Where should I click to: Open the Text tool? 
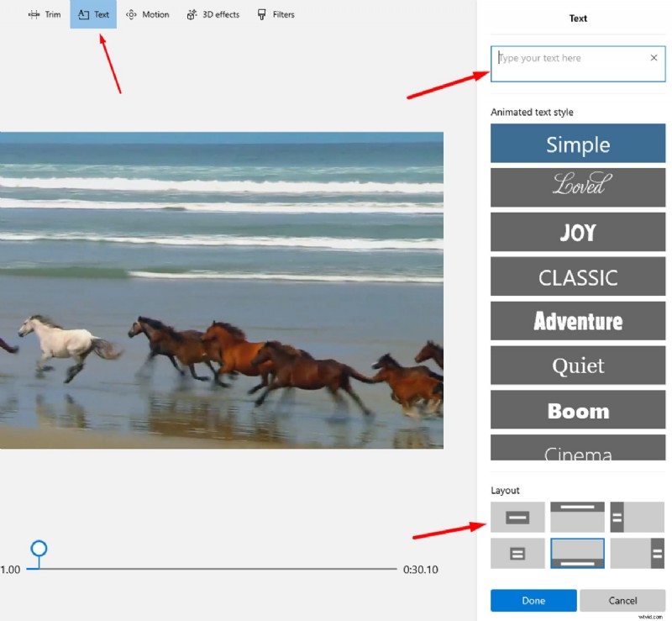pyautogui.click(x=92, y=14)
